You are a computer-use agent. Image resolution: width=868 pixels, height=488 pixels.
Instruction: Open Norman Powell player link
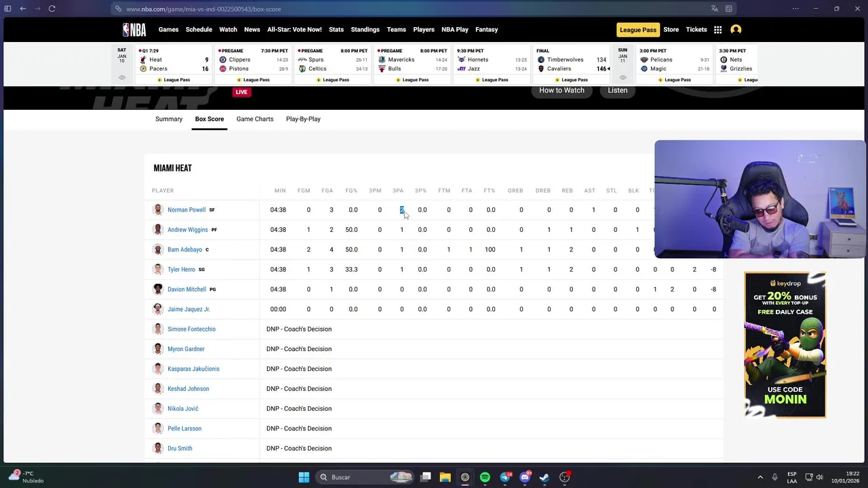186,210
